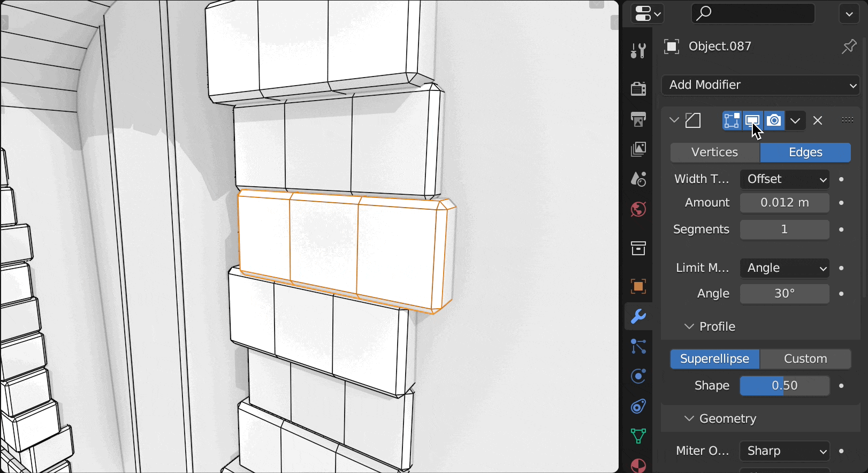Animate the Shape property dot
This screenshot has width=868, height=473.
841,386
